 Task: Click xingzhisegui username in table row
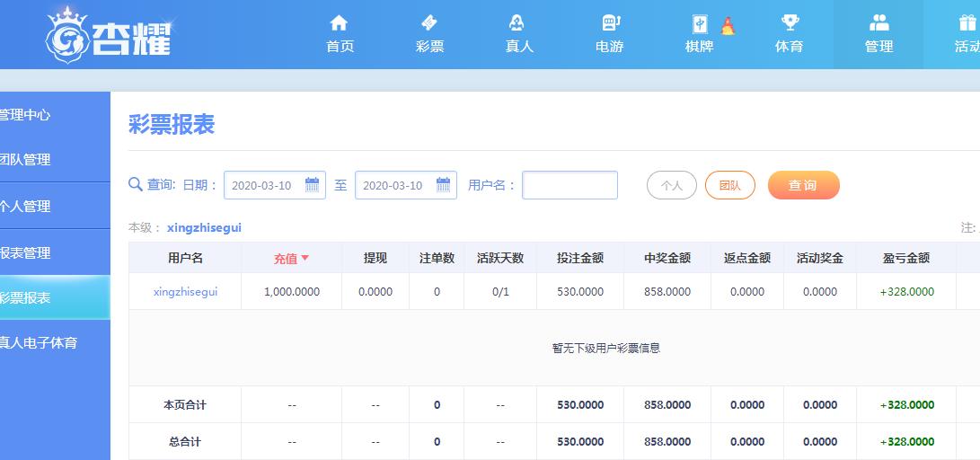[185, 291]
